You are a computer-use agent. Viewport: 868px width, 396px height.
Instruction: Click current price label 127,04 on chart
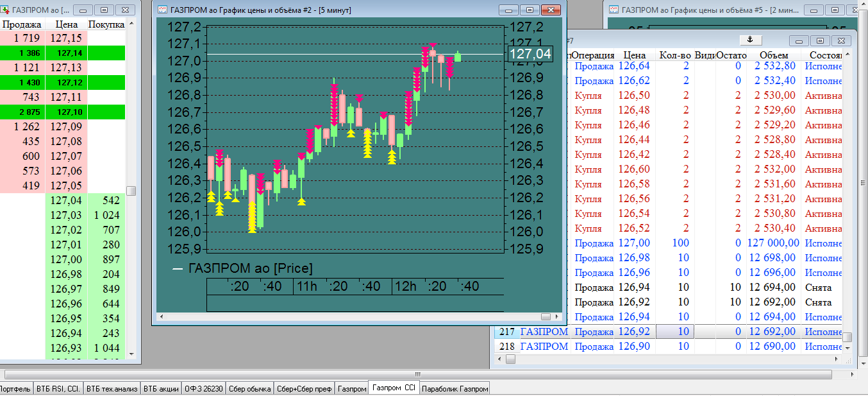530,54
